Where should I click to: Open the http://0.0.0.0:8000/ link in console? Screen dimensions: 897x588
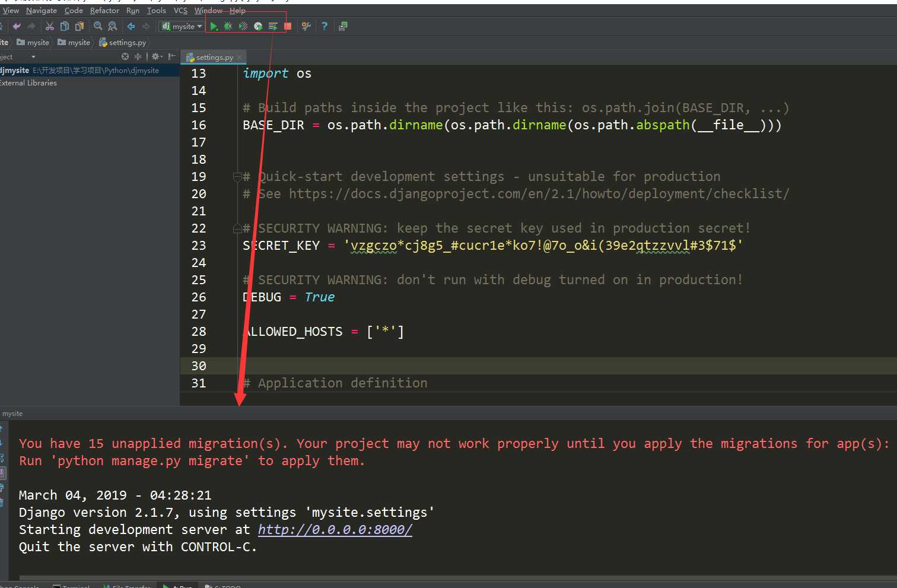[x=335, y=530]
